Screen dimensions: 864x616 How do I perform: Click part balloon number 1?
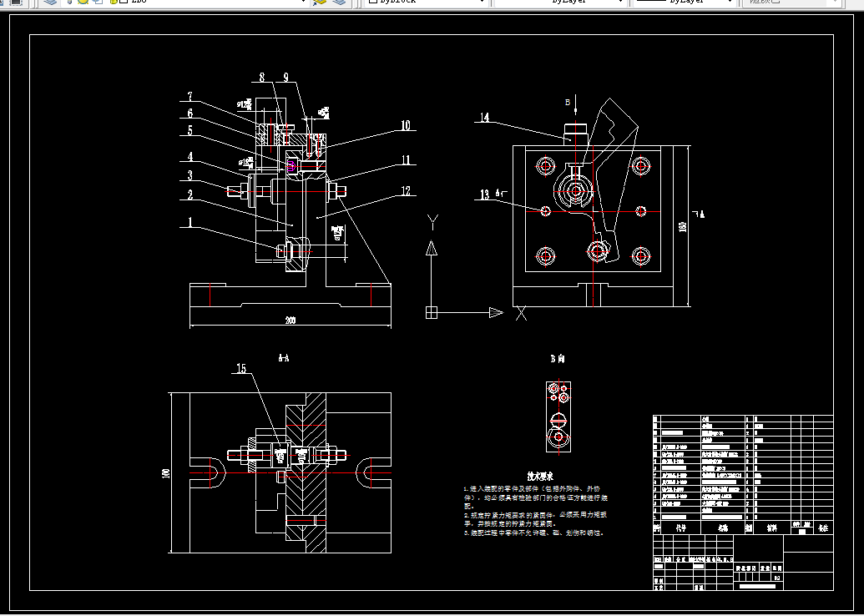(190, 222)
